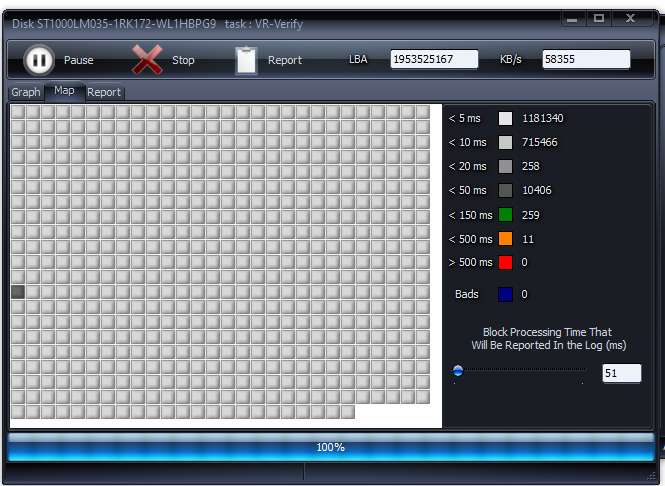
Task: Click the 100% progress bar
Action: pos(331,447)
